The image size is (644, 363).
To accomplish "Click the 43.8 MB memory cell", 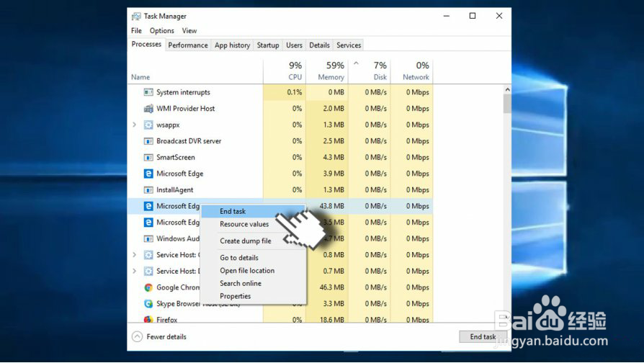I will point(332,206).
